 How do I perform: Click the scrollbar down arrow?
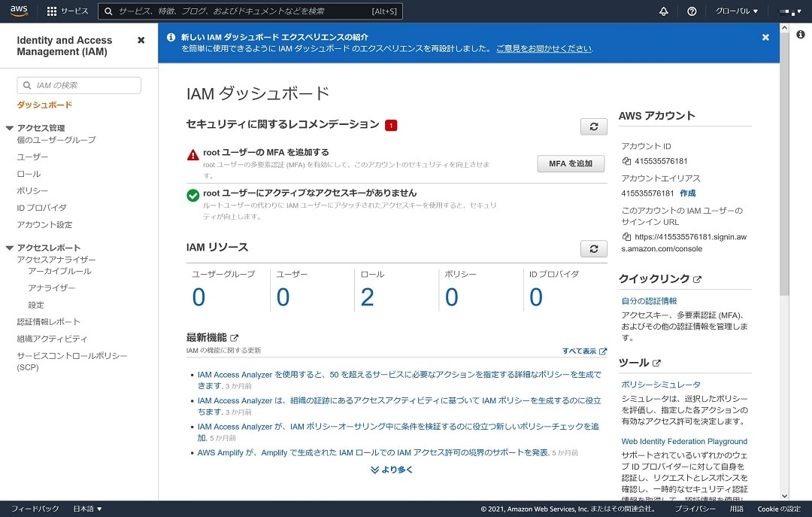(784, 496)
